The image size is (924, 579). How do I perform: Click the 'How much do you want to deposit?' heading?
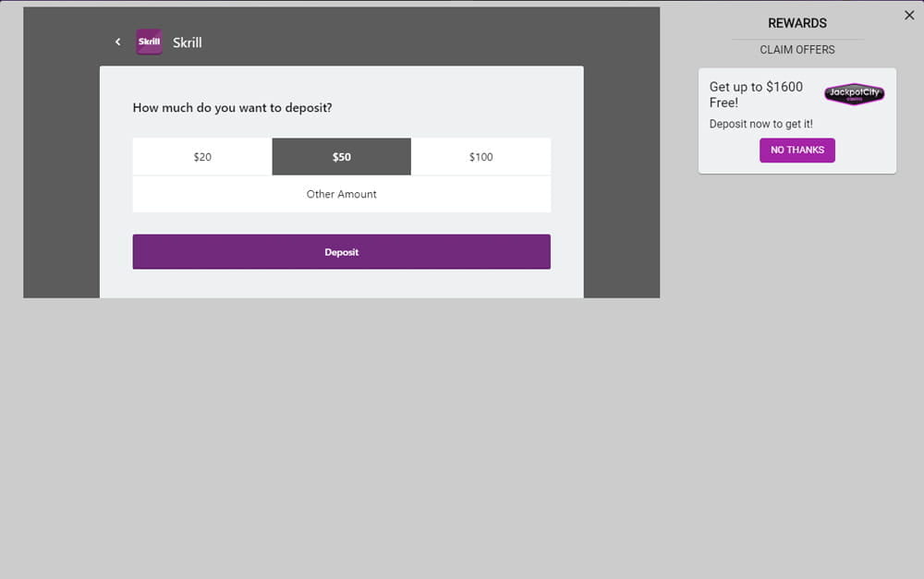[x=232, y=108]
